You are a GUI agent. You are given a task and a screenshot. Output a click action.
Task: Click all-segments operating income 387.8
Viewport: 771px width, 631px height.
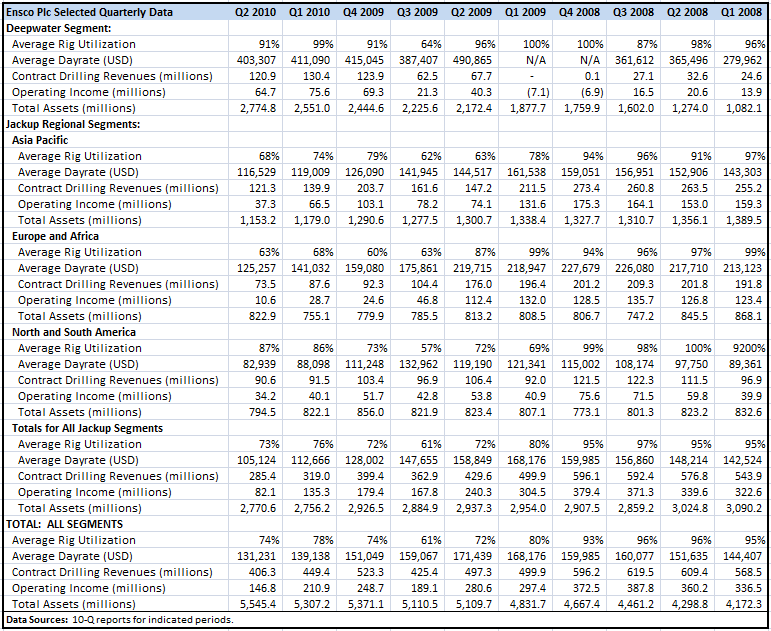pyautogui.click(x=641, y=588)
